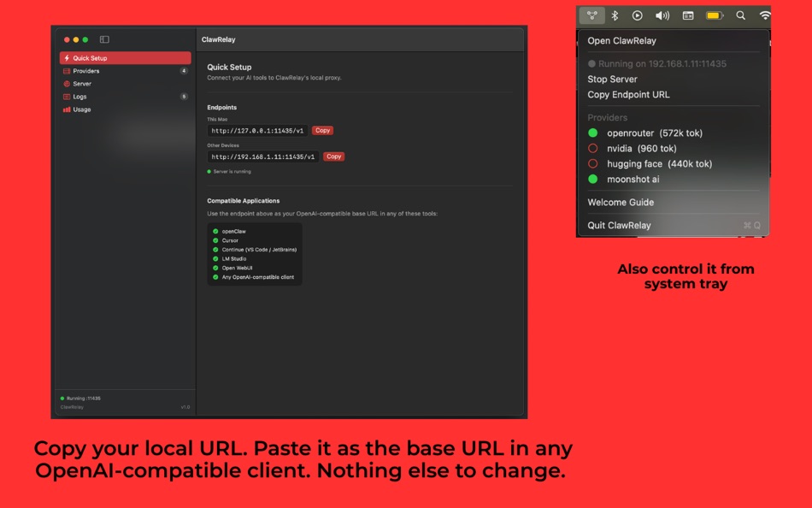This screenshot has width=812, height=508.
Task: Copy the Other Devices endpoint URL
Action: (333, 157)
